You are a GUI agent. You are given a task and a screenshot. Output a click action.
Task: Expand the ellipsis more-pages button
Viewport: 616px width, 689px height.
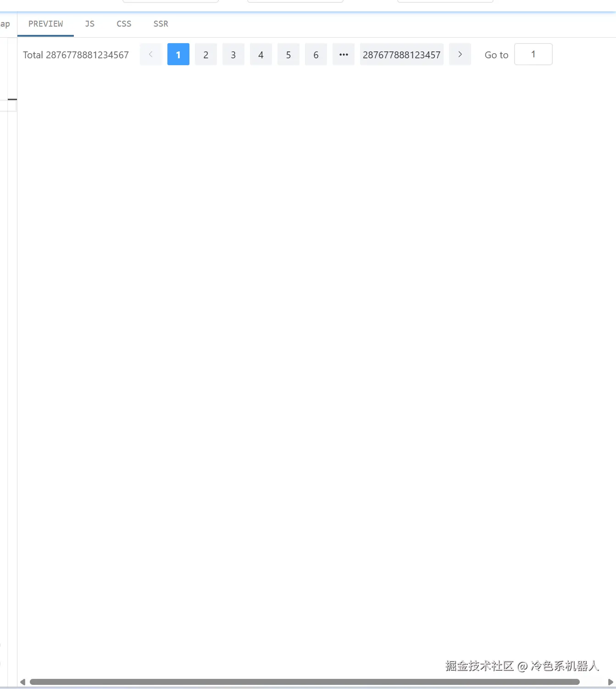(x=343, y=55)
